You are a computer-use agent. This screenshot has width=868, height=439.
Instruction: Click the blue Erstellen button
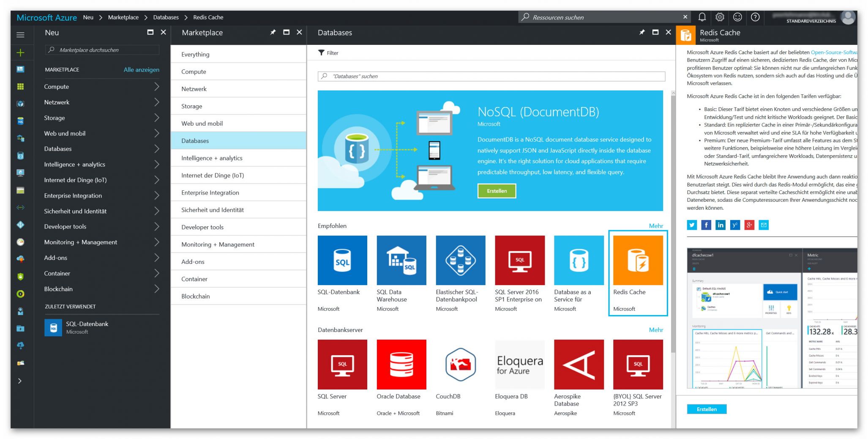[707, 409]
